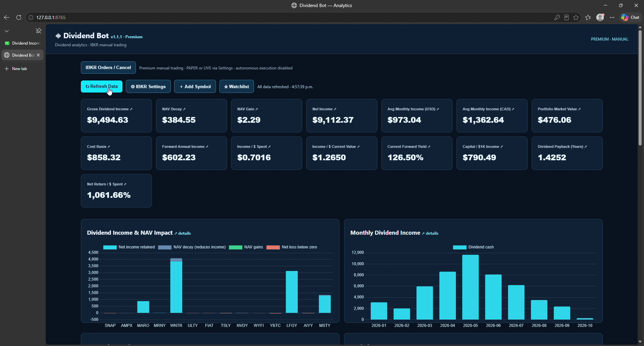
Task: Open the Cost Basis card
Action: pos(116,153)
